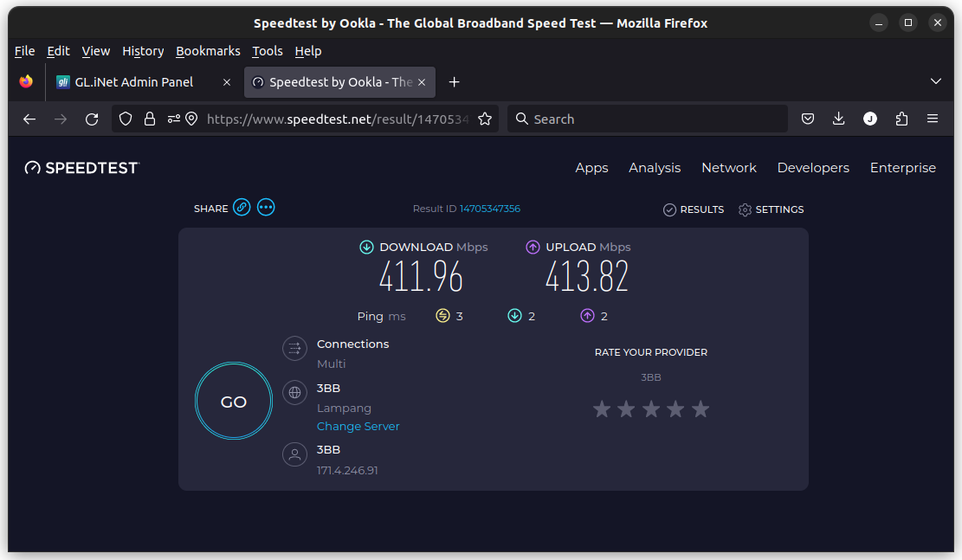Screen dimensions: 962x560
Task: Start test with GO button
Action: (234, 401)
